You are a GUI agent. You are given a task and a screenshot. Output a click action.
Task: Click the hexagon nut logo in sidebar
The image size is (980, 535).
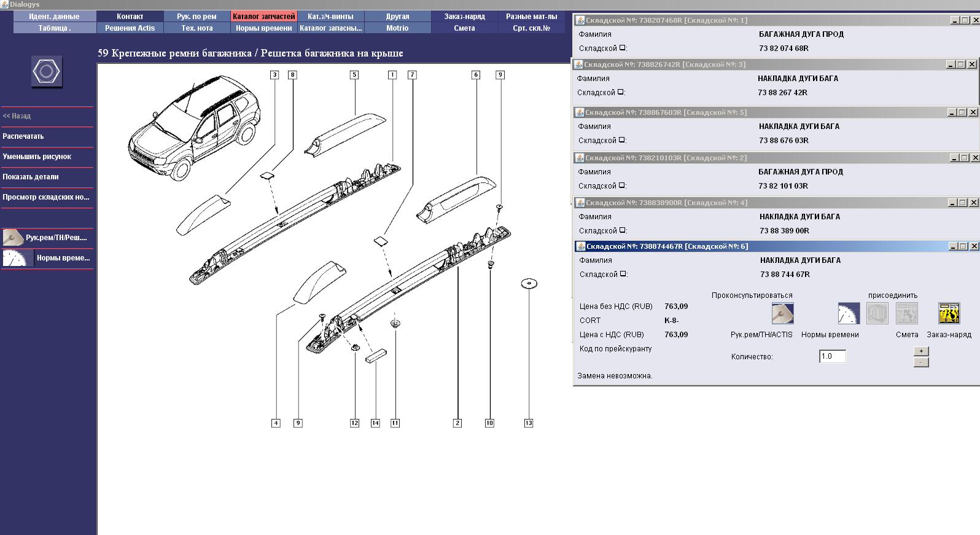pyautogui.click(x=47, y=71)
